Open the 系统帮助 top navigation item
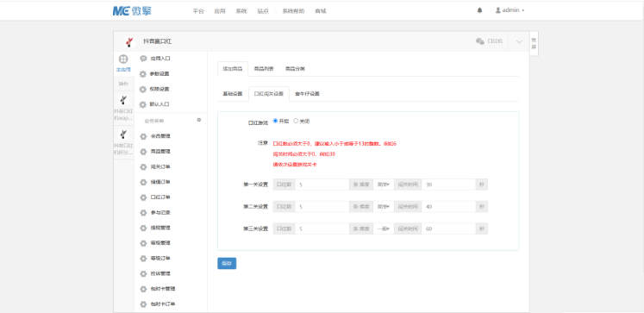Screen dimensions: 644x313 293,11
